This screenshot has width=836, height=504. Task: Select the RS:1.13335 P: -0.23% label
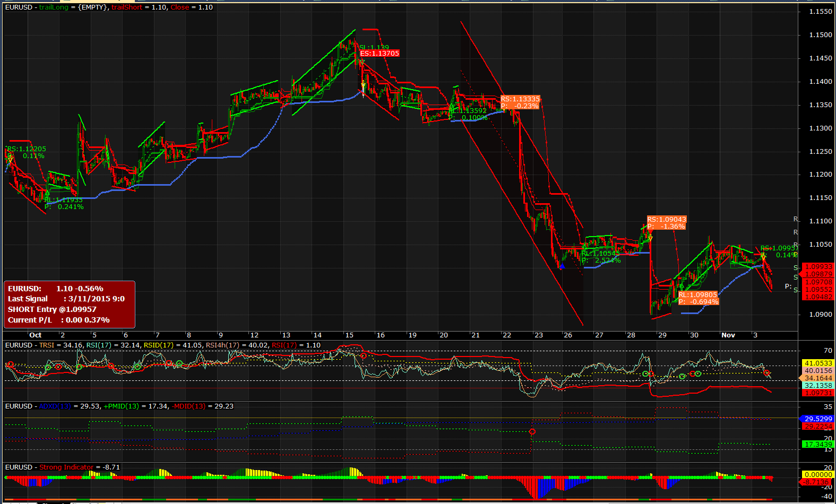click(520, 102)
